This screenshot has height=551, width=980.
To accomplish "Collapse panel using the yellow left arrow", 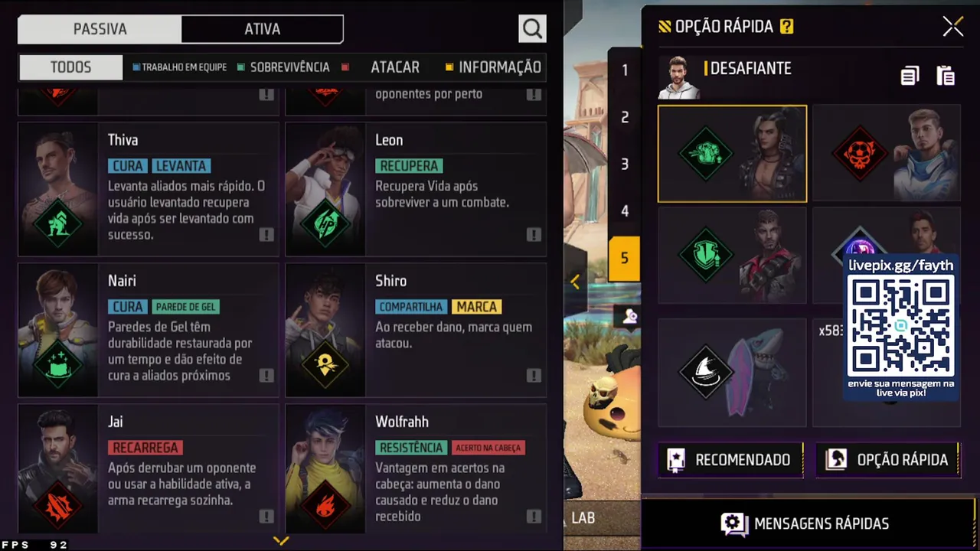I will tap(575, 282).
